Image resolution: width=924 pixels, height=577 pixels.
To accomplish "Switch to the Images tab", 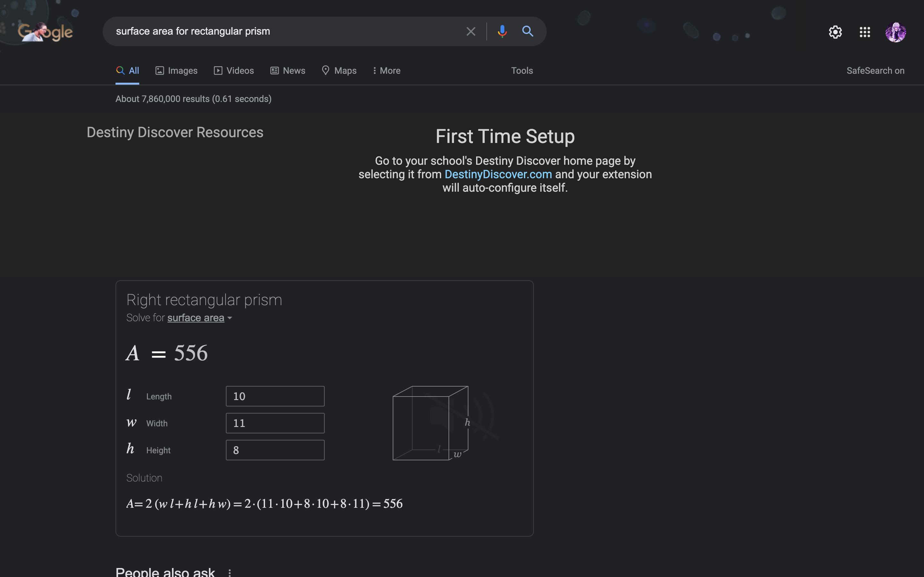I will 176,71.
